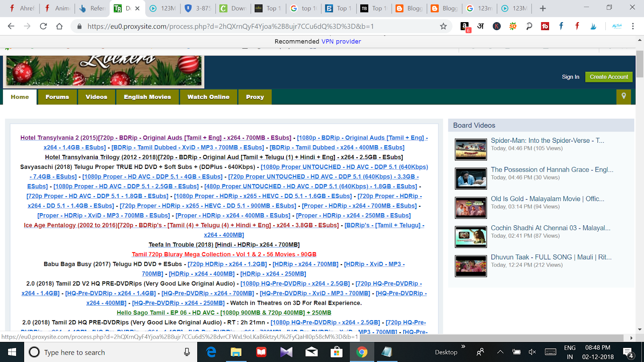Open the Amazon extension icon
The width and height of the screenshot is (644, 362).
click(x=465, y=27)
